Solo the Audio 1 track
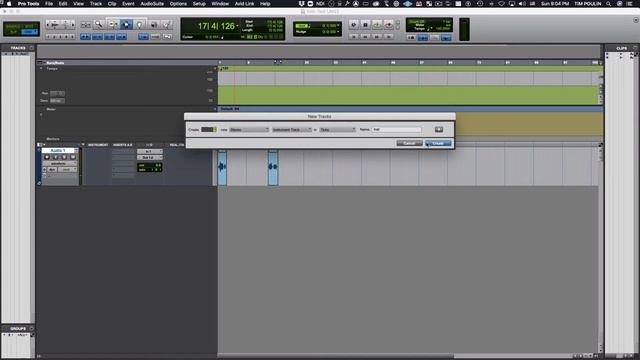640x360 pixels. [x=64, y=157]
